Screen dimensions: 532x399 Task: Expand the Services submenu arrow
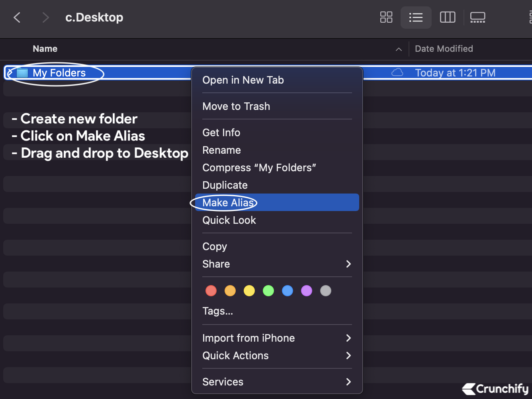click(x=348, y=382)
